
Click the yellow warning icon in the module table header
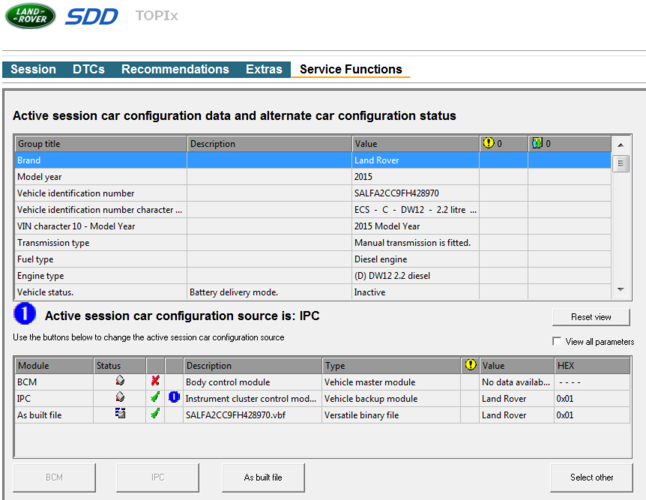pyautogui.click(x=470, y=364)
